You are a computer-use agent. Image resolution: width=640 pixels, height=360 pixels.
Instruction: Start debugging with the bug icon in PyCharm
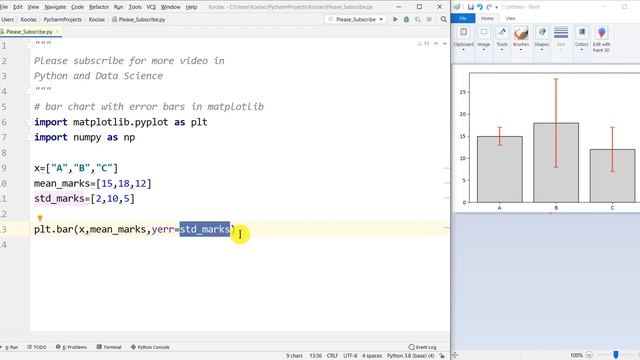pos(407,19)
